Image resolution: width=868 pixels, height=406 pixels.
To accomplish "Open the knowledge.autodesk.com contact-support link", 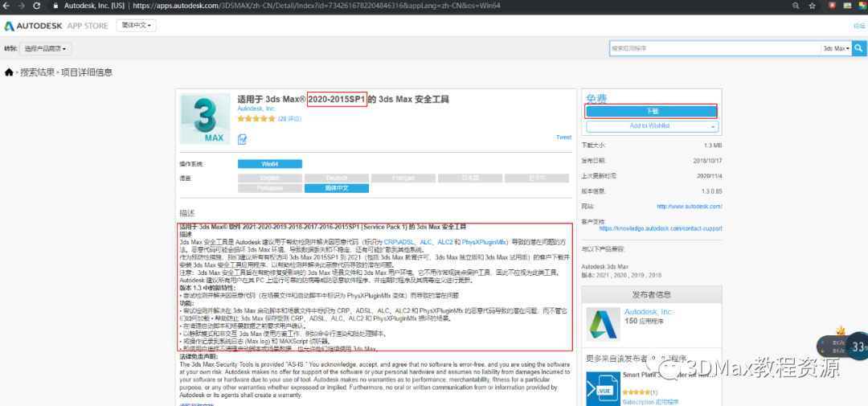I will pos(661,228).
